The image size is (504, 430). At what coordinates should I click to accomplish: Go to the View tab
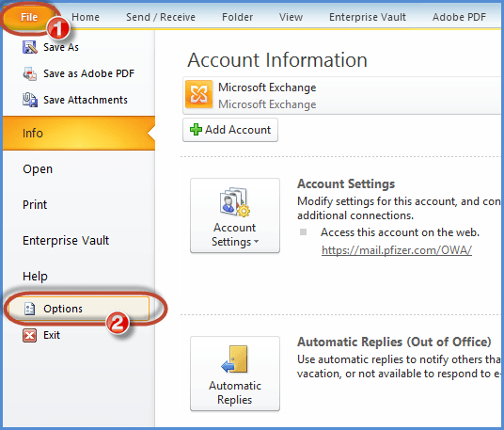pyautogui.click(x=291, y=17)
